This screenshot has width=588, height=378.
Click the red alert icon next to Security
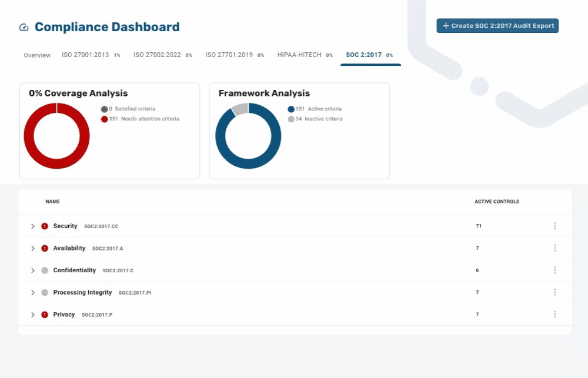pos(45,226)
